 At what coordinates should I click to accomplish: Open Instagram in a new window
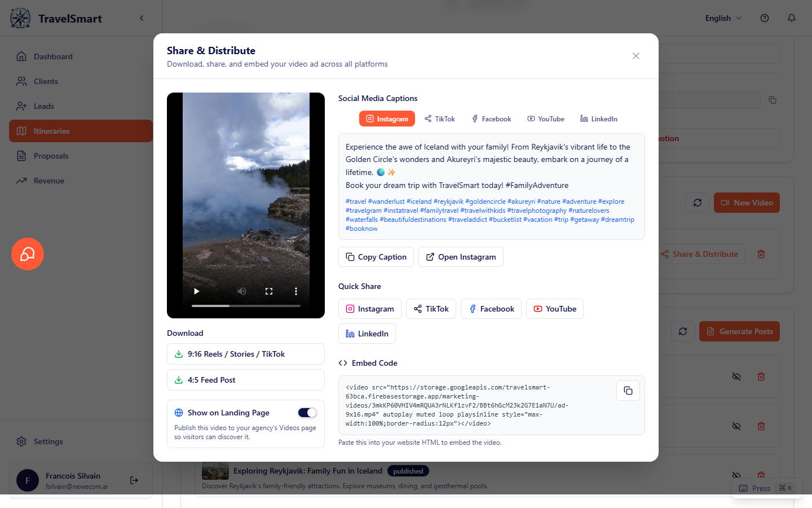pyautogui.click(x=461, y=257)
